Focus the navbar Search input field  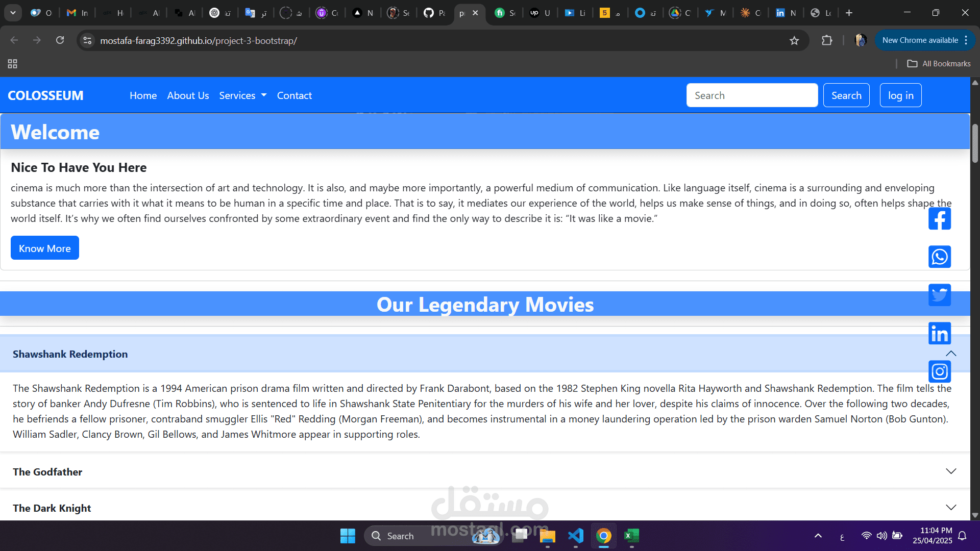click(751, 95)
